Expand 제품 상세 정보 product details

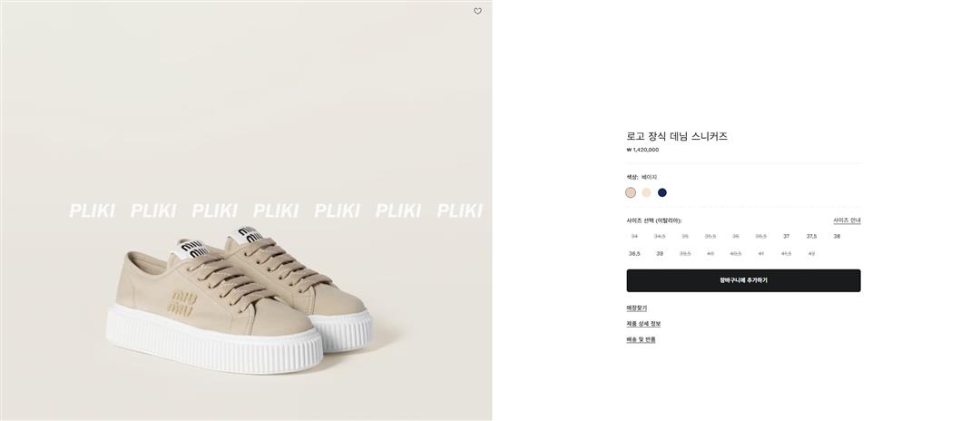643,324
